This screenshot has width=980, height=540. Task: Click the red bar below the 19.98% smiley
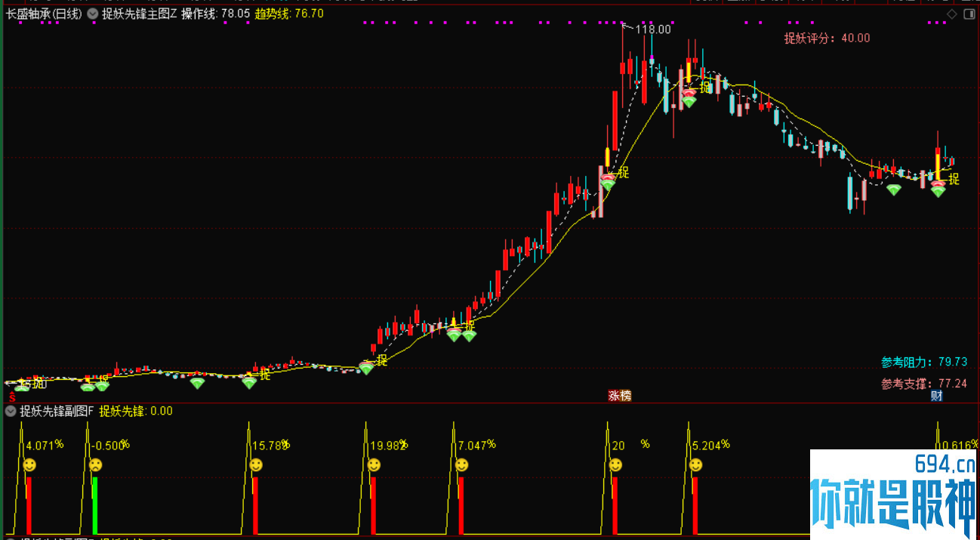374,505
